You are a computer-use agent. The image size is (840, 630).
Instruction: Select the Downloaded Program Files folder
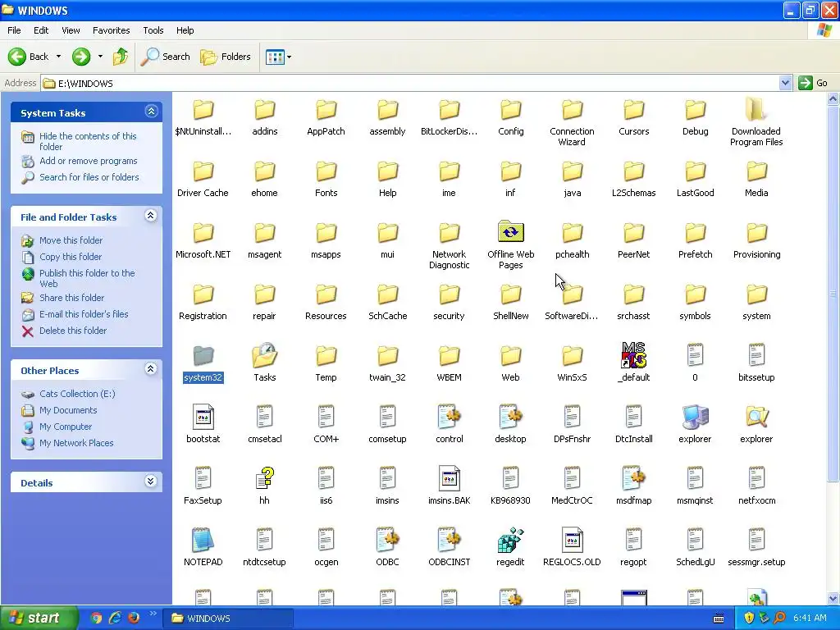tap(756, 110)
